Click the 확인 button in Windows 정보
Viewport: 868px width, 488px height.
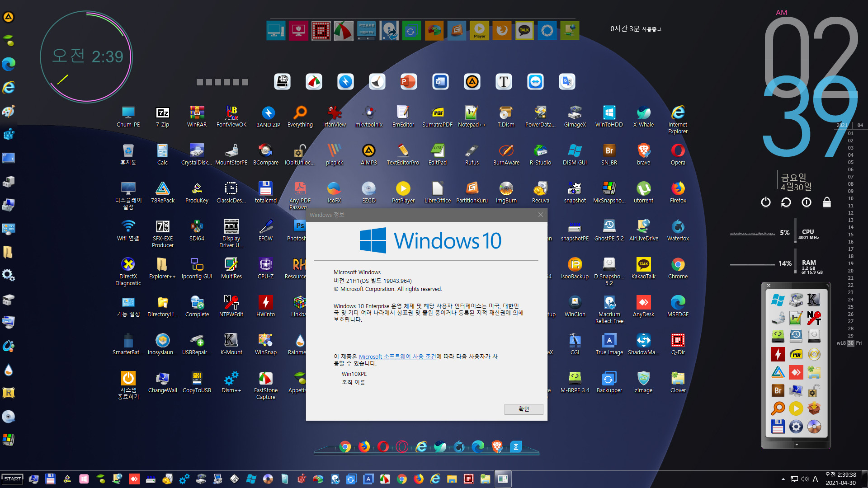point(524,409)
